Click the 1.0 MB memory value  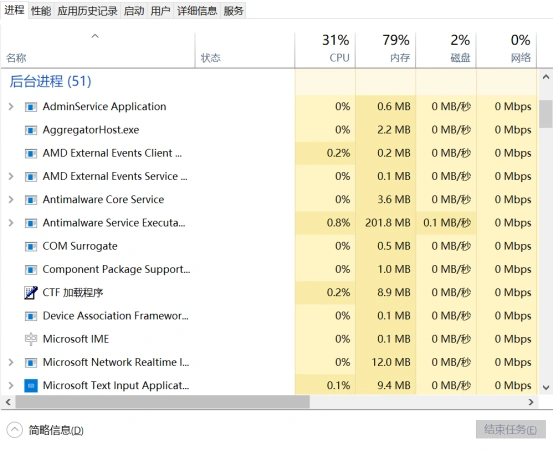click(x=394, y=269)
